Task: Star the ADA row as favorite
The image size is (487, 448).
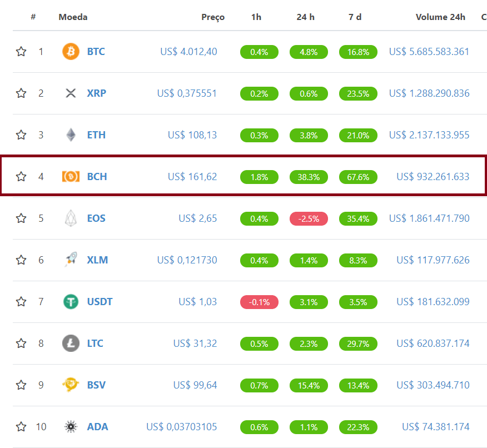Action: pos(21,427)
